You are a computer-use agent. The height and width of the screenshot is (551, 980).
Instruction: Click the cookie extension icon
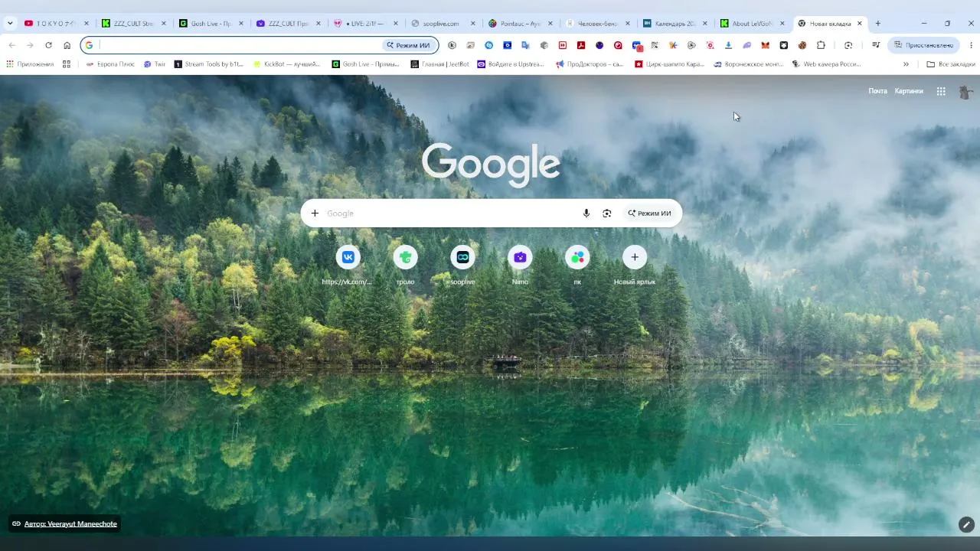(802, 45)
